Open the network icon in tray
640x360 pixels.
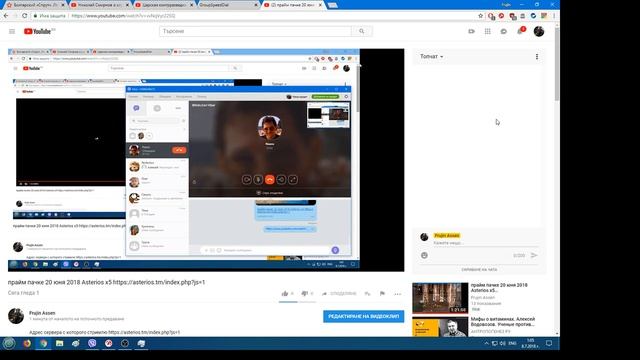click(495, 343)
